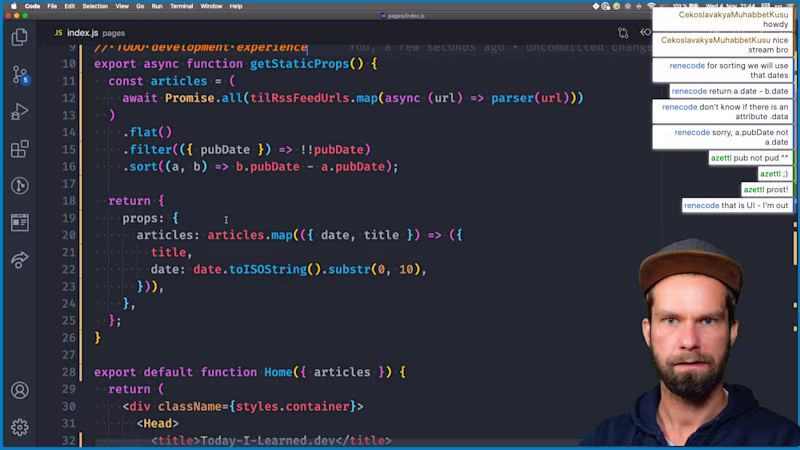Open the Explorer files icon
The image size is (800, 450).
pos(19,37)
